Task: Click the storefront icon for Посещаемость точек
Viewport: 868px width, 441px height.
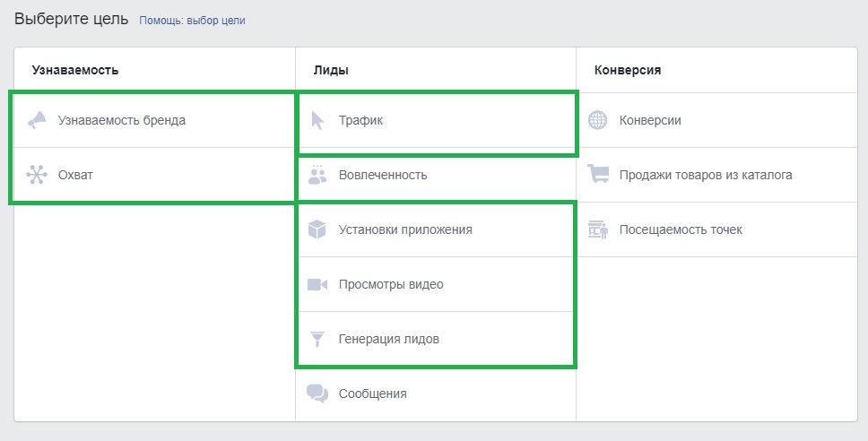Action: tap(597, 229)
